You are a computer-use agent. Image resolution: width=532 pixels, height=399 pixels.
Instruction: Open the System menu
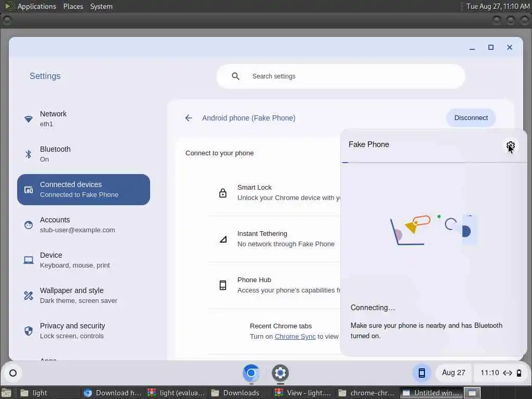click(101, 6)
